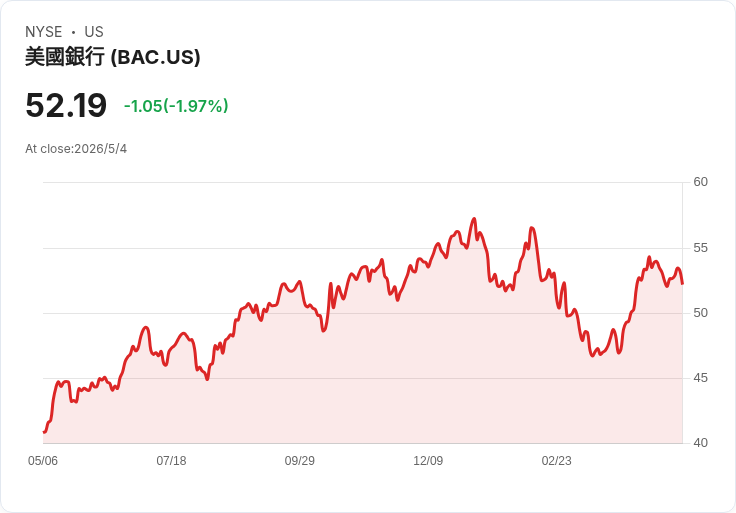This screenshot has width=736, height=513.
Task: Click the final endpoint of the price line
Action: tap(682, 283)
